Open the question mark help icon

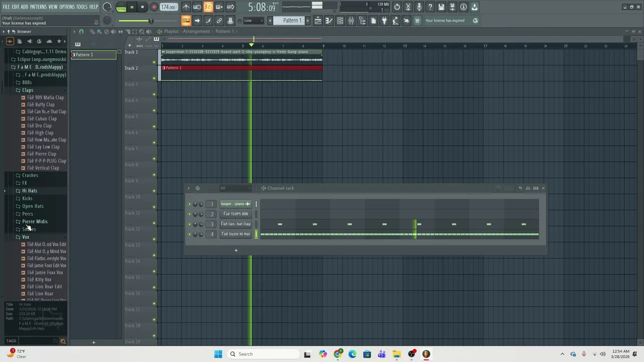coord(430,7)
